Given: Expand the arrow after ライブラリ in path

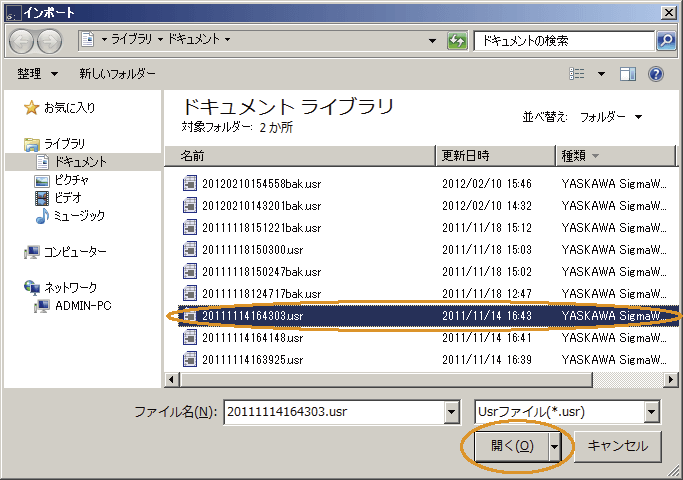Looking at the screenshot, I should (x=160, y=40).
